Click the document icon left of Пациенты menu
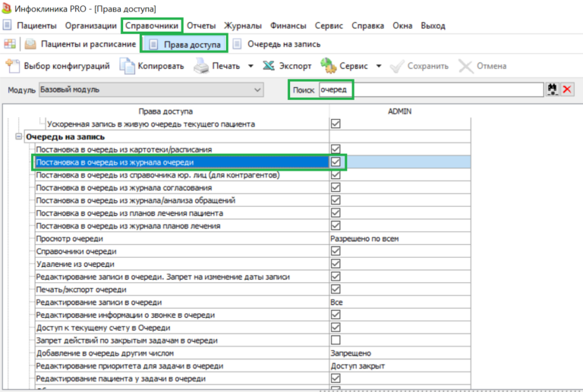583x392 pixels. click(7, 25)
